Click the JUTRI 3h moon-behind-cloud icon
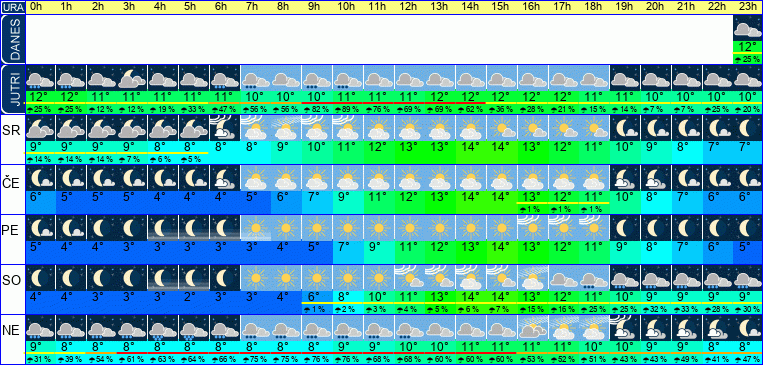Screen dimensions: 763x365 (x=132, y=78)
